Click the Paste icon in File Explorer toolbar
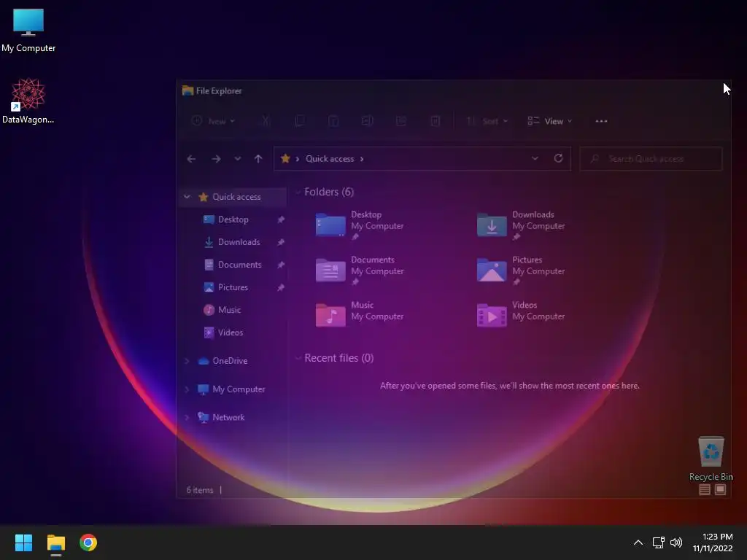The height and width of the screenshot is (560, 747). [x=333, y=121]
